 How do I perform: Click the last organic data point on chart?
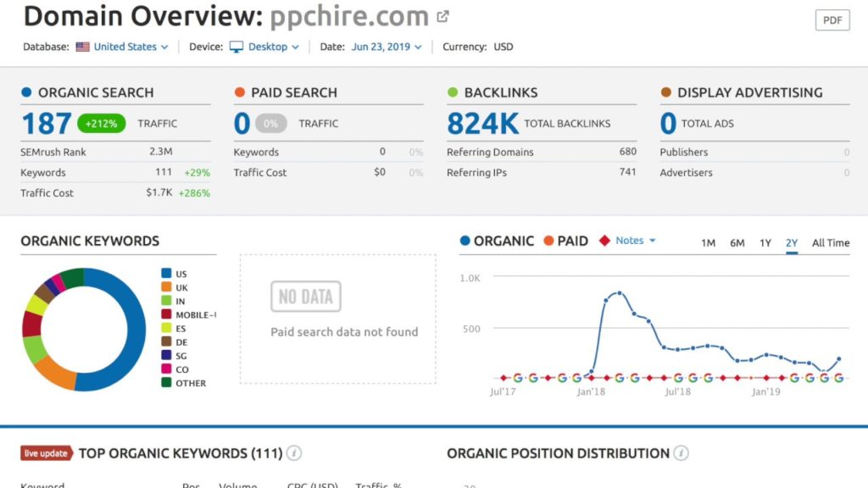839,359
